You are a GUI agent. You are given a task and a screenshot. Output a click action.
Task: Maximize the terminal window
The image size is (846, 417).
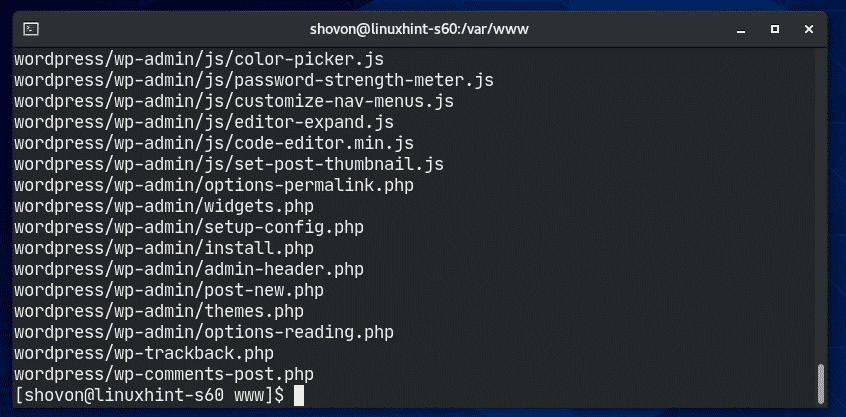pos(774,28)
